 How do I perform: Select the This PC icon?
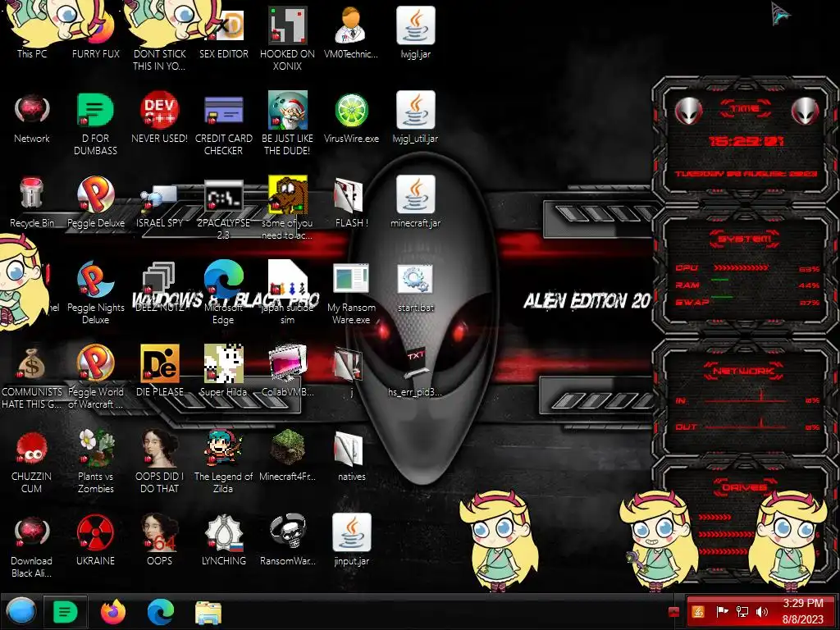(32, 53)
